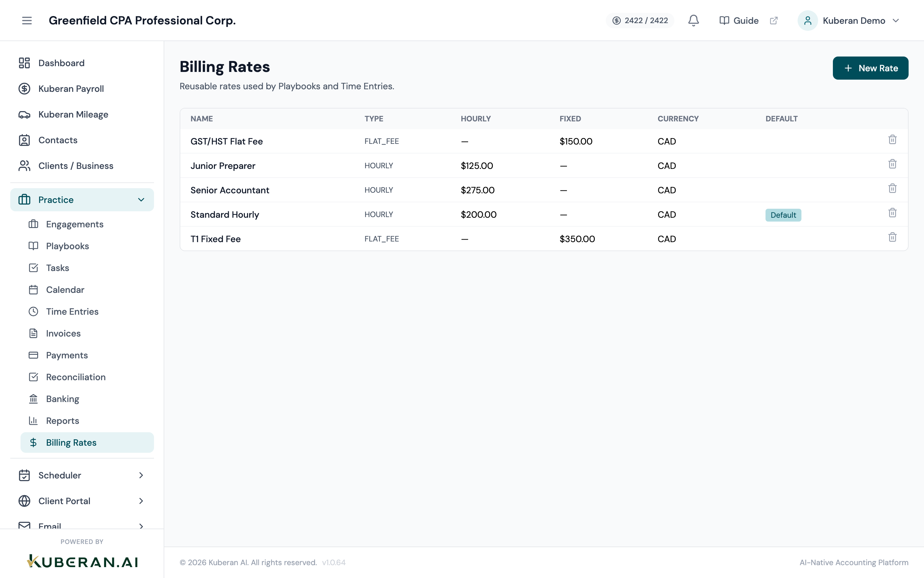Click the Playbooks book icon
Viewport: 924px width, 578px height.
coord(34,246)
